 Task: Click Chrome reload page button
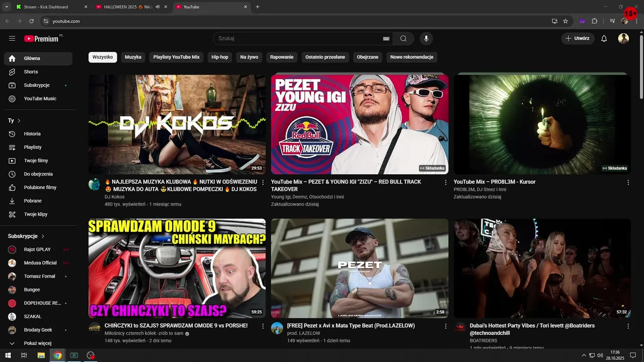point(31,21)
